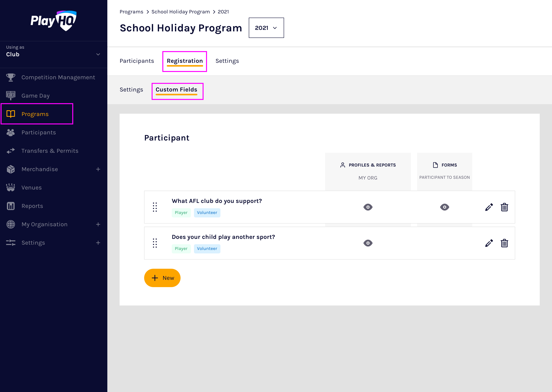
Task: Delete the AFL club support field
Action: tap(504, 207)
